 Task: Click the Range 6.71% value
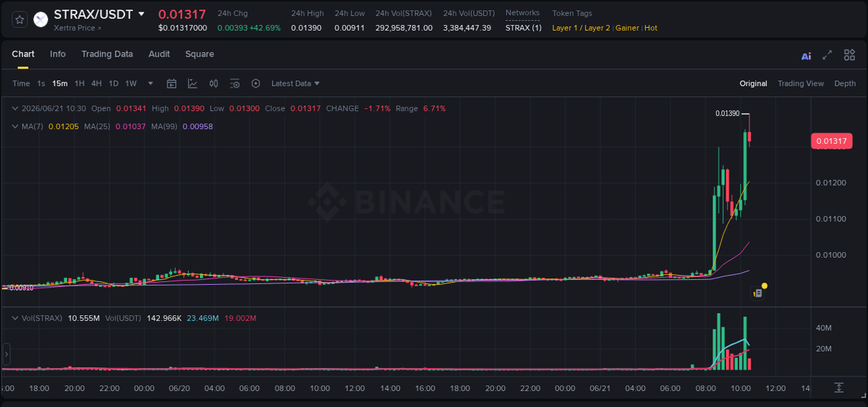tap(434, 108)
